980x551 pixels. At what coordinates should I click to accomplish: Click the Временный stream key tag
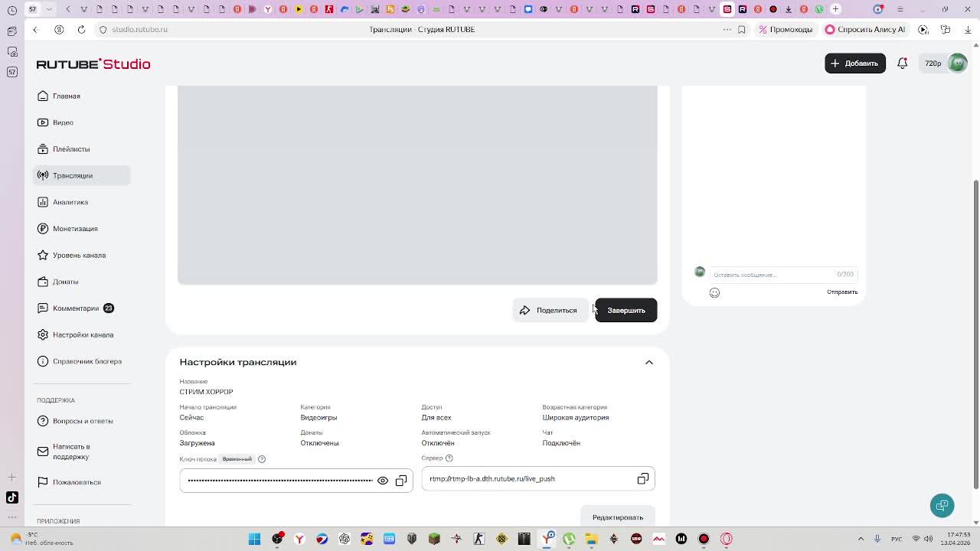[x=237, y=459]
